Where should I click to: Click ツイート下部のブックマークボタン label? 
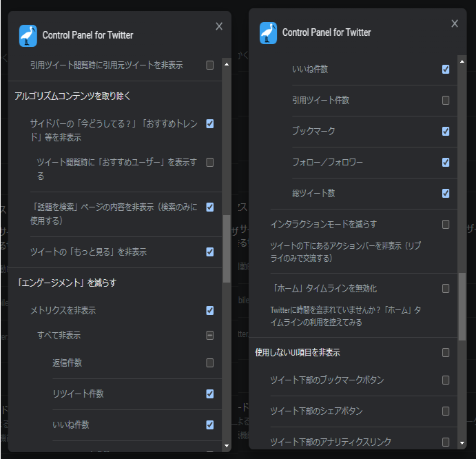[x=327, y=380]
